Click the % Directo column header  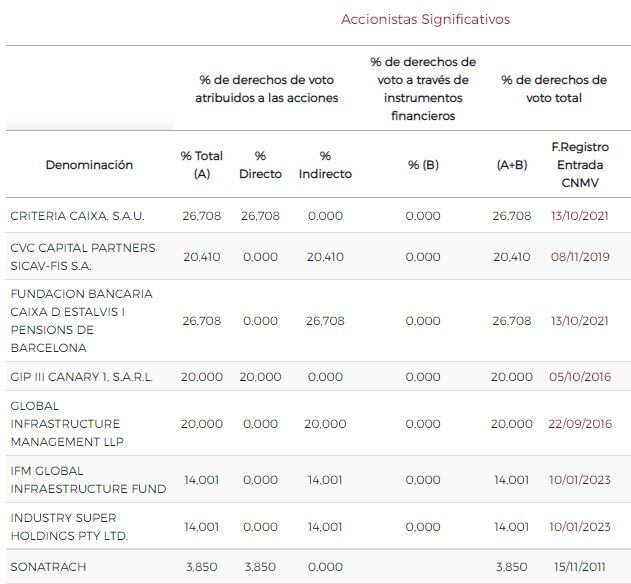260,165
